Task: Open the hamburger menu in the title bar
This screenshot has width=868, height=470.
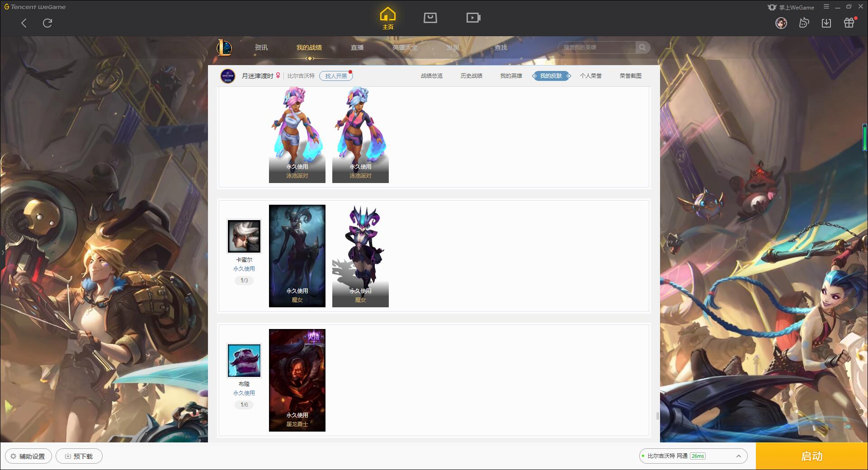Action: 826,7
